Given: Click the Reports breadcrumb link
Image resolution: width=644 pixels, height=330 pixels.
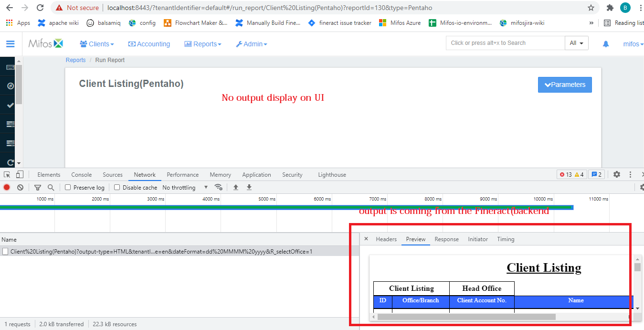Looking at the screenshot, I should coord(75,60).
